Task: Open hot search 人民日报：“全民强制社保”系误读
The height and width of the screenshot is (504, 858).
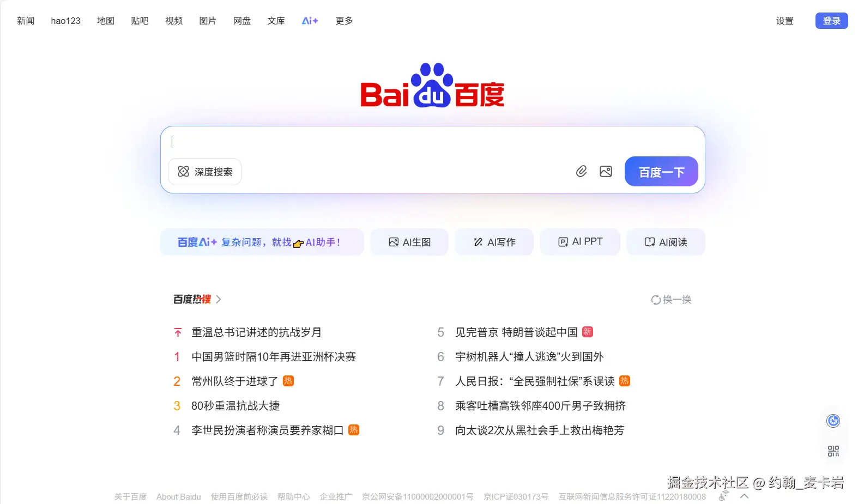Action: (535, 381)
